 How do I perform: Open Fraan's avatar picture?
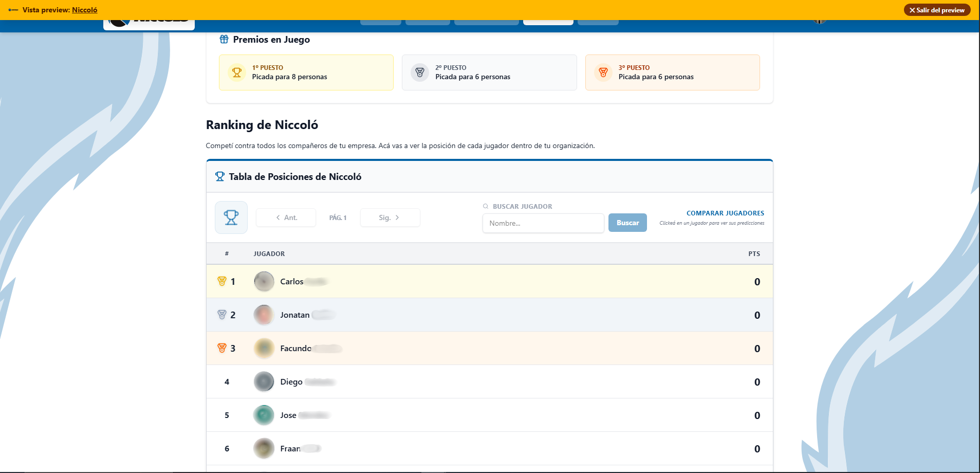pyautogui.click(x=264, y=448)
